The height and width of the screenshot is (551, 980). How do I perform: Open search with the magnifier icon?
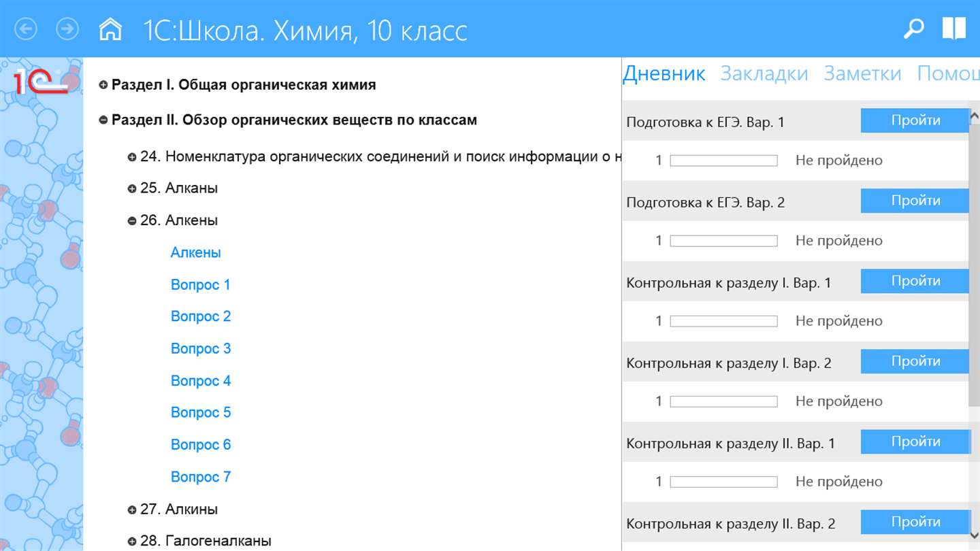(913, 29)
